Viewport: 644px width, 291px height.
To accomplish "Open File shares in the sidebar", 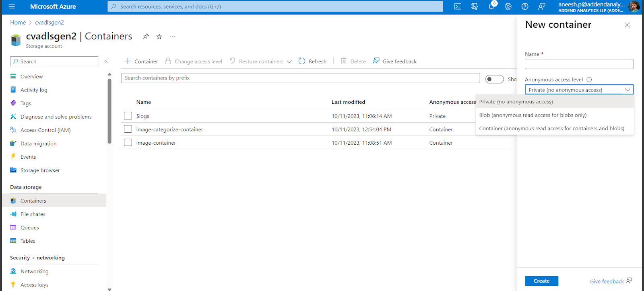I will pyautogui.click(x=33, y=214).
